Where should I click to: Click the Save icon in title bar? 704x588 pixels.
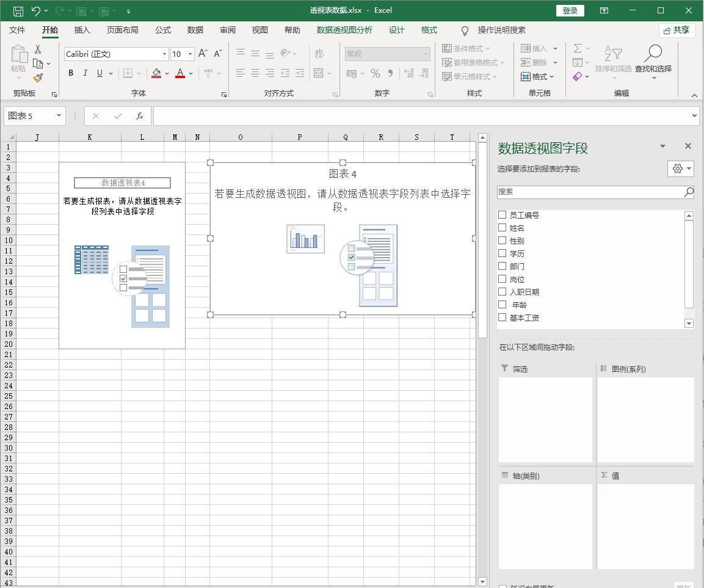tap(18, 10)
